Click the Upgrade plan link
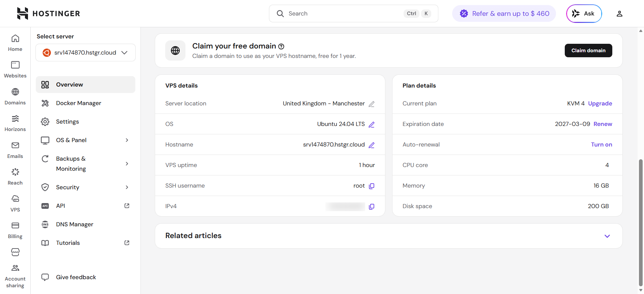644x294 pixels. pos(600,103)
